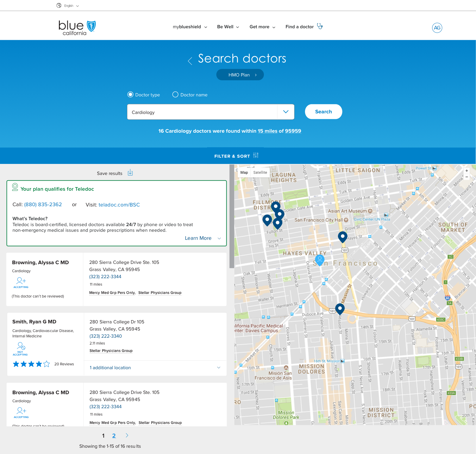Switch to the Satellite view tab
The height and width of the screenshot is (454, 476).
tap(260, 173)
